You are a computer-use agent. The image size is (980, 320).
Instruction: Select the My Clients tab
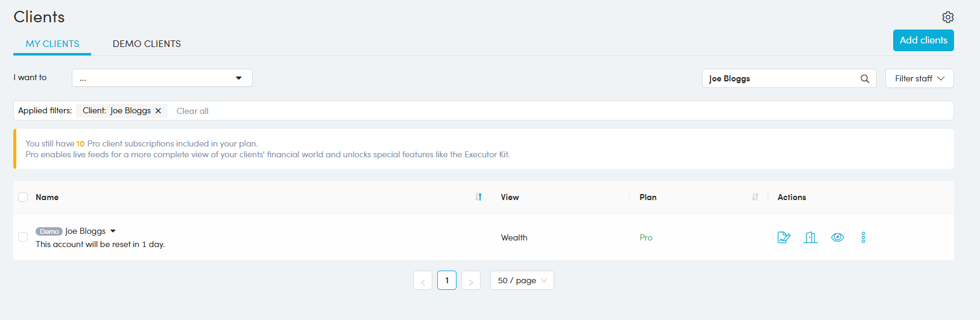[52, 44]
